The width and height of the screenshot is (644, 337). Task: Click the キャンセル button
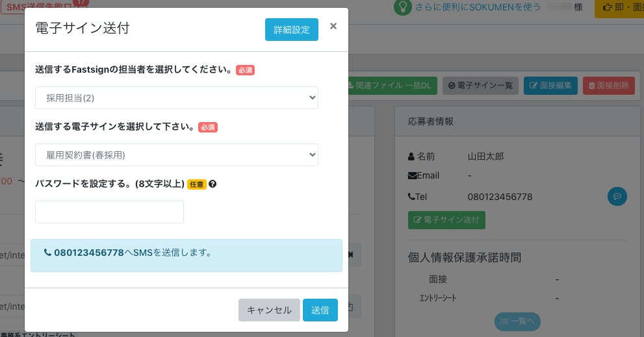pyautogui.click(x=269, y=310)
